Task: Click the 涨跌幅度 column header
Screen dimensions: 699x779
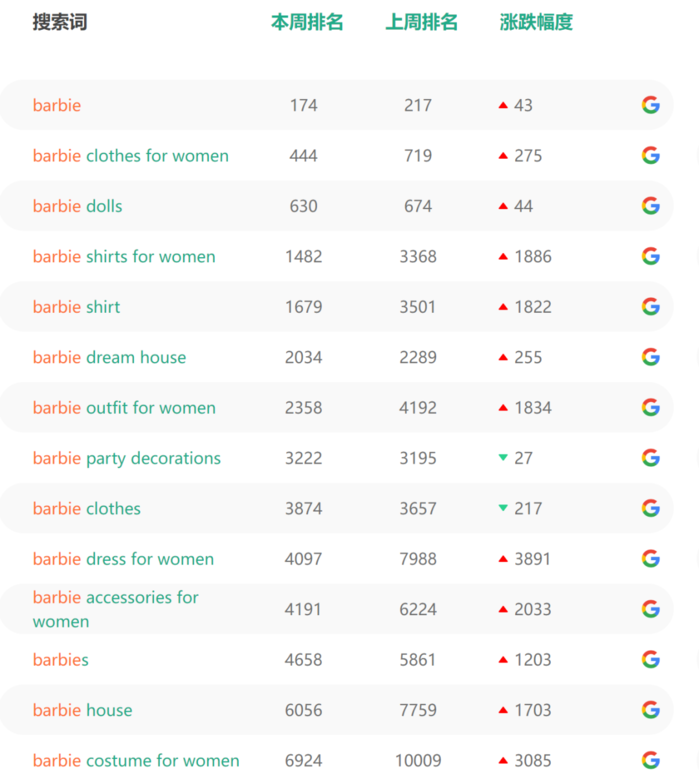Action: pos(536,22)
